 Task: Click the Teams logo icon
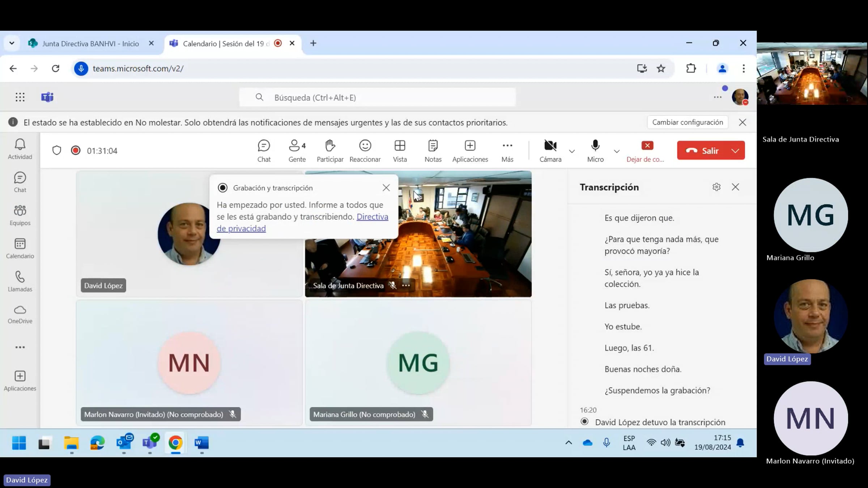click(47, 97)
